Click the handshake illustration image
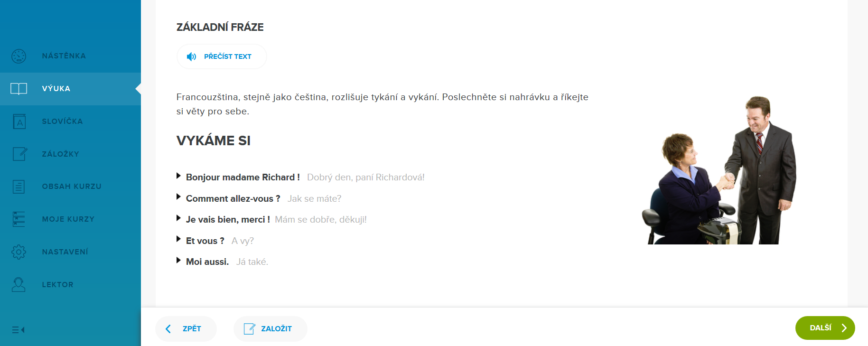Viewport: 868px width, 346px height. 719,170
